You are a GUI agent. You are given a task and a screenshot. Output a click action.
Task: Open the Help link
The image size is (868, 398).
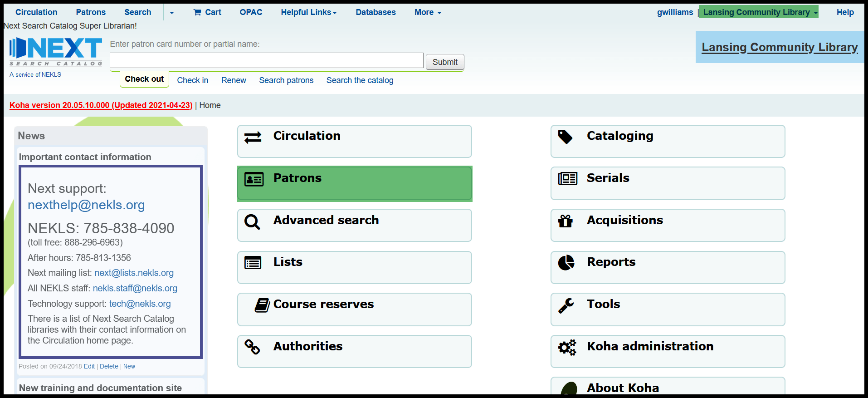(845, 12)
